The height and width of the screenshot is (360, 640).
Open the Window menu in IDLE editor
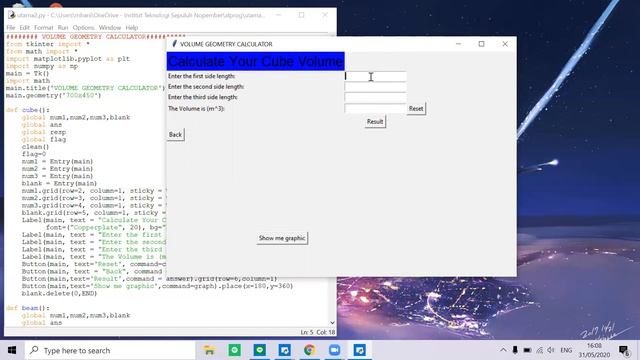tap(110, 27)
